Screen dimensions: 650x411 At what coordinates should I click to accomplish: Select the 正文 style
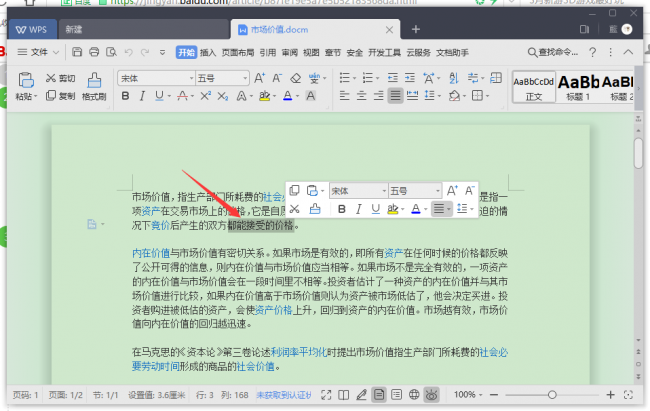(534, 88)
